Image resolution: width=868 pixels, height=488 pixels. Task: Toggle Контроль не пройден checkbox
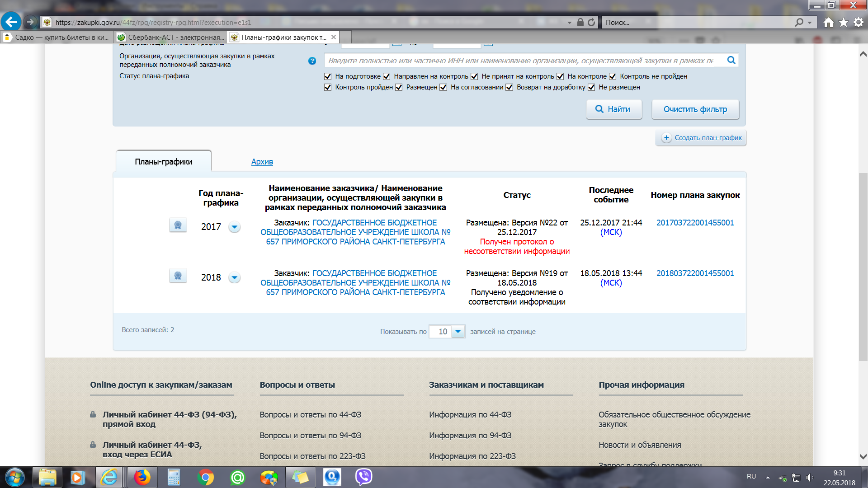[613, 76]
